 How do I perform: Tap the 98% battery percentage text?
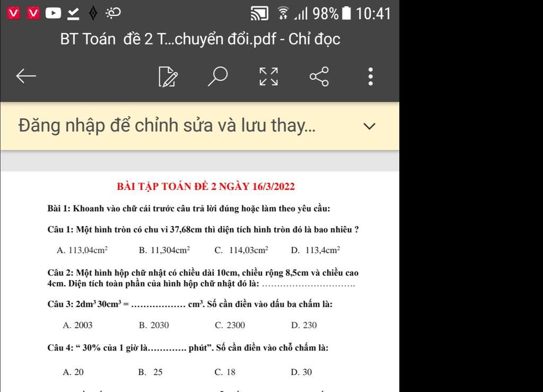[326, 14]
